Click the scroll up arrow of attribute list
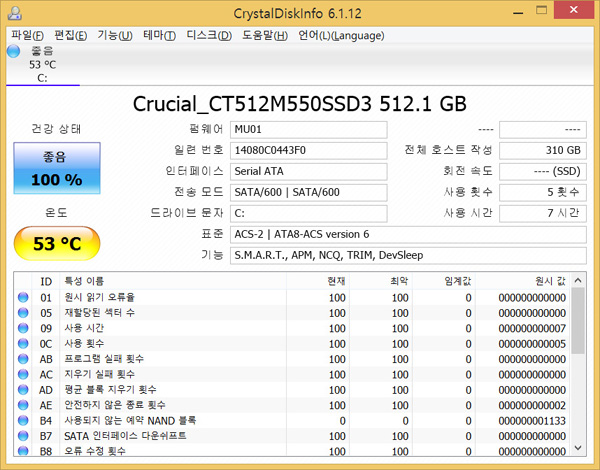The width and height of the screenshot is (600, 470). tap(578, 281)
